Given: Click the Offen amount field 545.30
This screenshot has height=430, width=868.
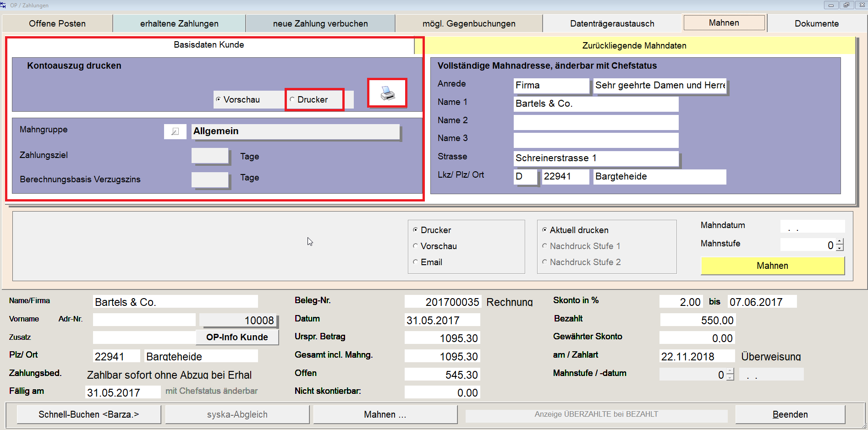Looking at the screenshot, I should [x=442, y=375].
